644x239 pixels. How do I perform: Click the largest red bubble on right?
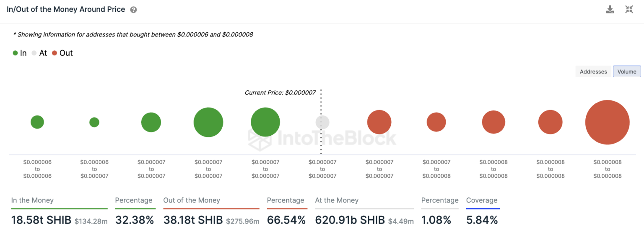(608, 122)
